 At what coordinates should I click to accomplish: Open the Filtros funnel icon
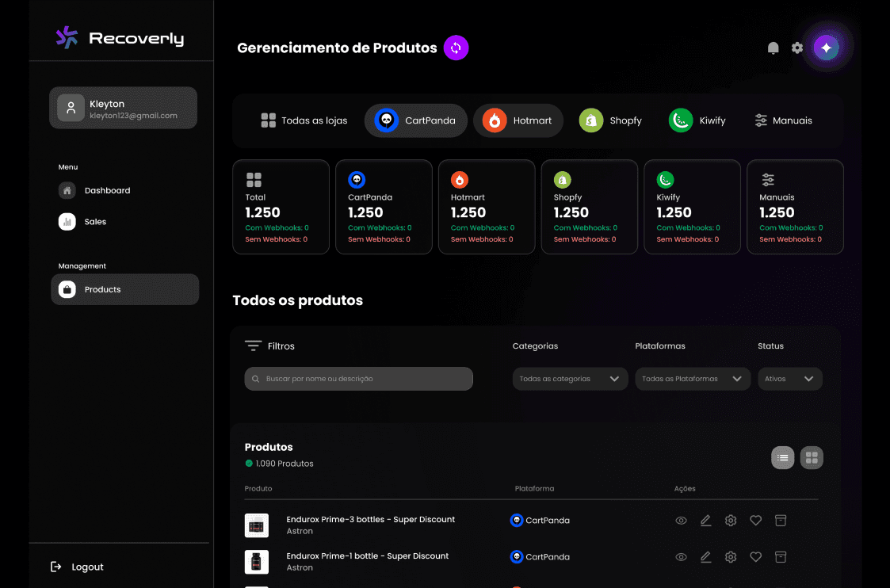[x=253, y=346]
